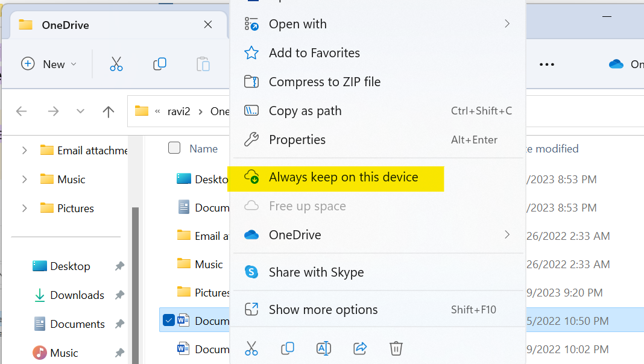Click Show more options
Viewport: 644px width, 364px height.
tap(378, 309)
